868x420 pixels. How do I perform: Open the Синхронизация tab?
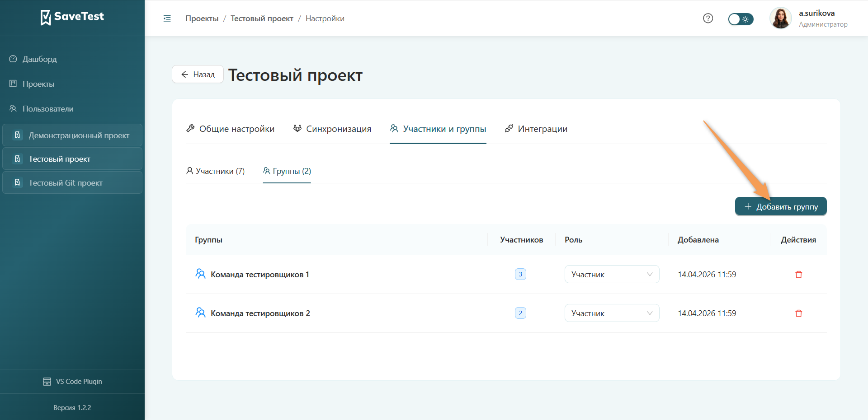pos(332,129)
